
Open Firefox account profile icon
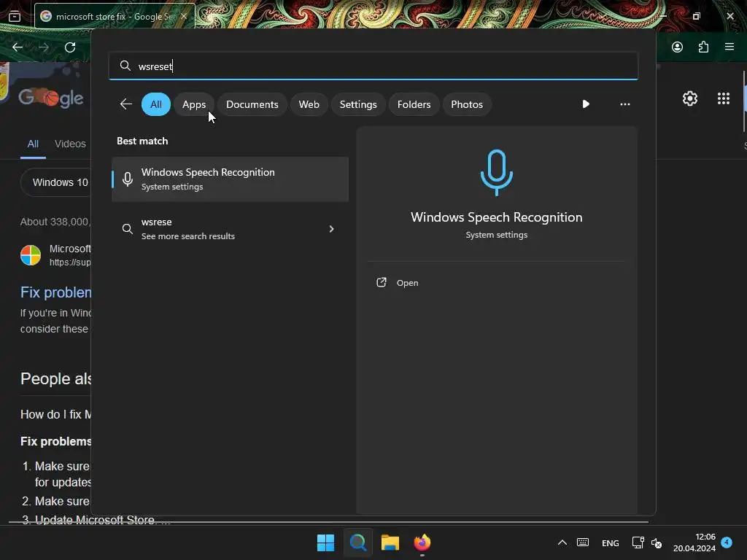click(677, 47)
